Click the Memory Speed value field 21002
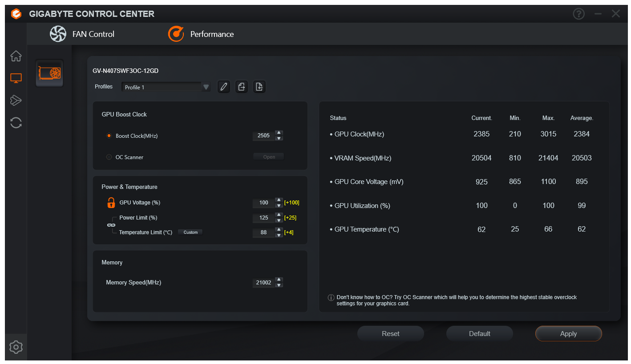Viewport: 631px width, 364px height. 264,282
